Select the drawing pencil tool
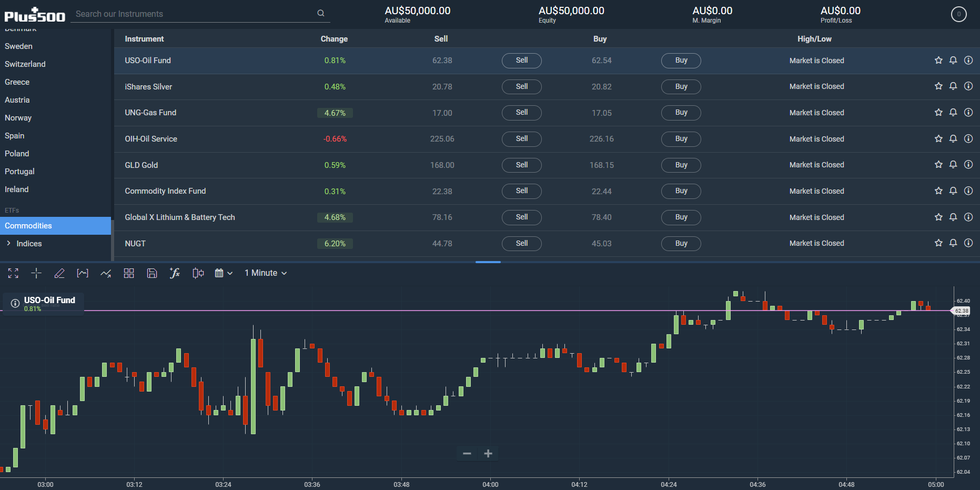This screenshot has height=490, width=980. pos(59,273)
